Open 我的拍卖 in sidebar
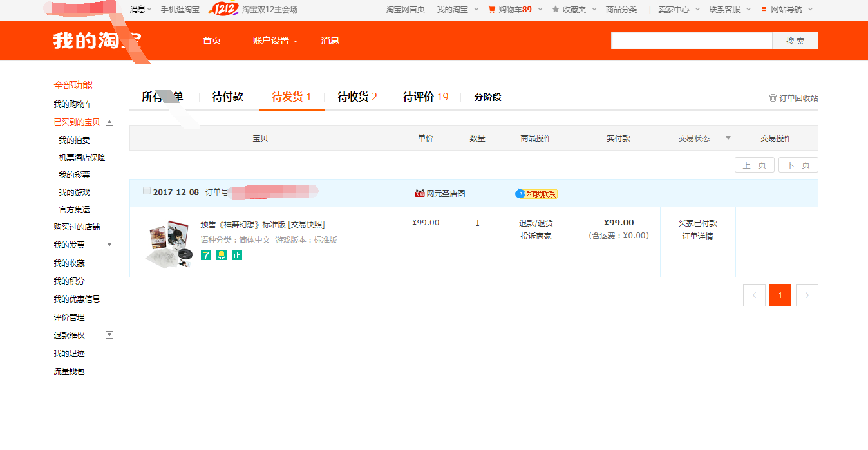Image resolution: width=868 pixels, height=450 pixels. (74, 140)
